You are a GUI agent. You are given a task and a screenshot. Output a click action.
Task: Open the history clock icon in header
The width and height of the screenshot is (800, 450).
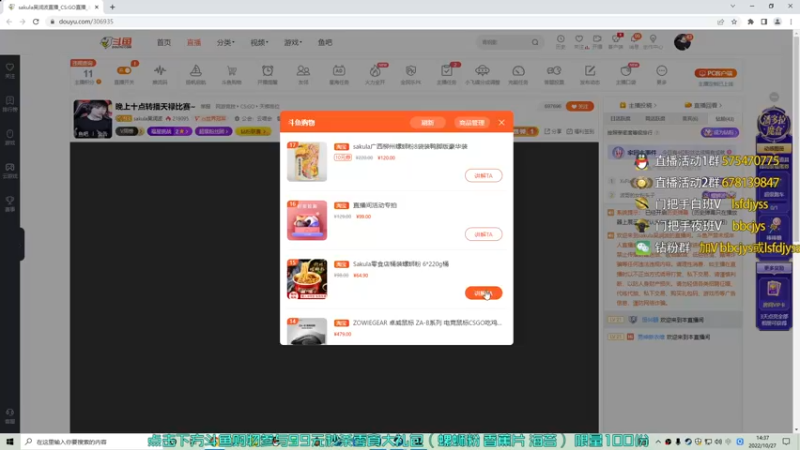[x=561, y=39]
